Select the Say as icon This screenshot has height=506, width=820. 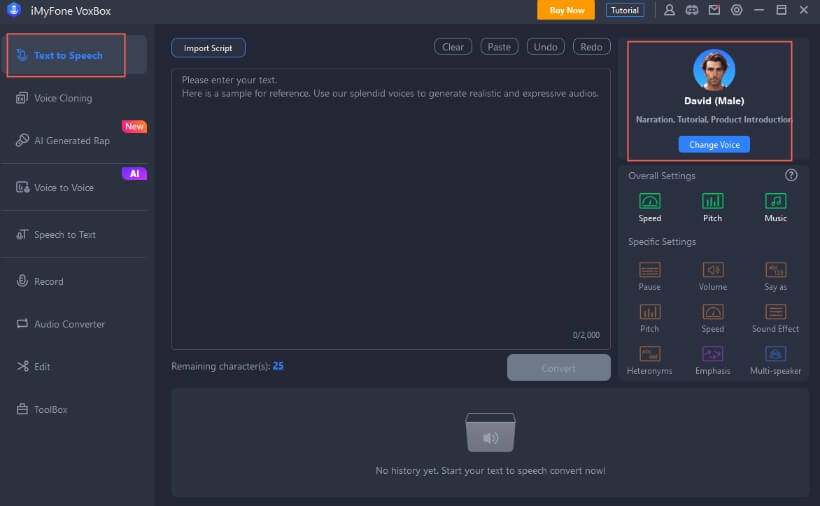click(776, 270)
